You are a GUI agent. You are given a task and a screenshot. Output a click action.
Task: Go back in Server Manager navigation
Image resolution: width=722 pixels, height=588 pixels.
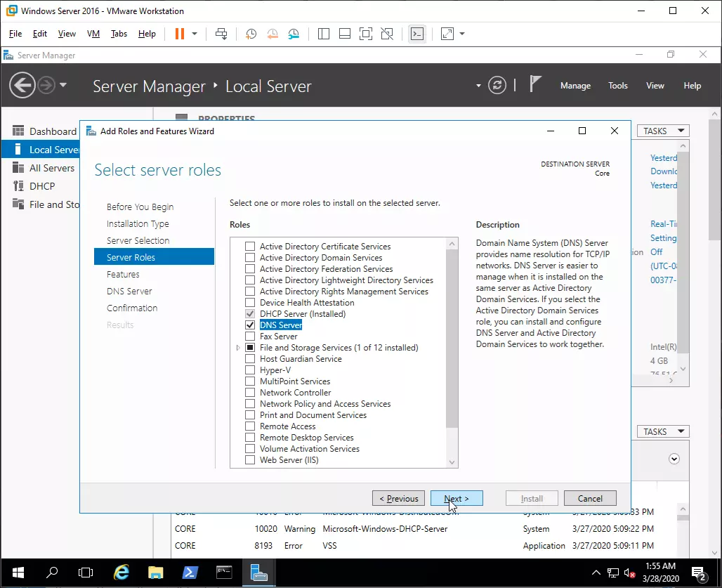[x=22, y=85]
